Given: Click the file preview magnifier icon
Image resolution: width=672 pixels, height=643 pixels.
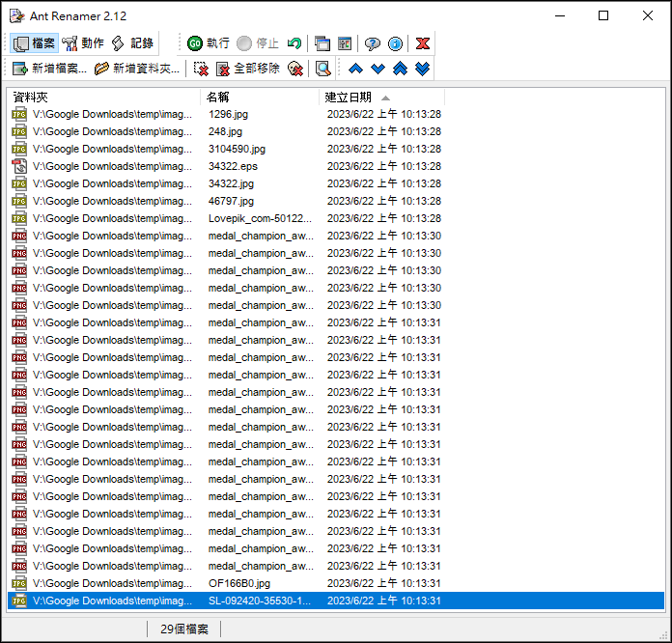Looking at the screenshot, I should pos(322,69).
